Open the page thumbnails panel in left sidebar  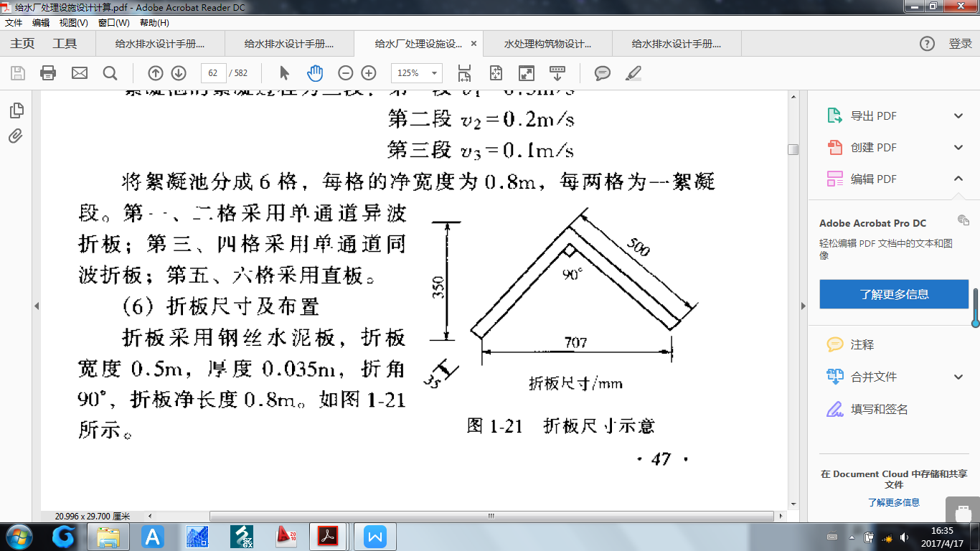[x=16, y=110]
